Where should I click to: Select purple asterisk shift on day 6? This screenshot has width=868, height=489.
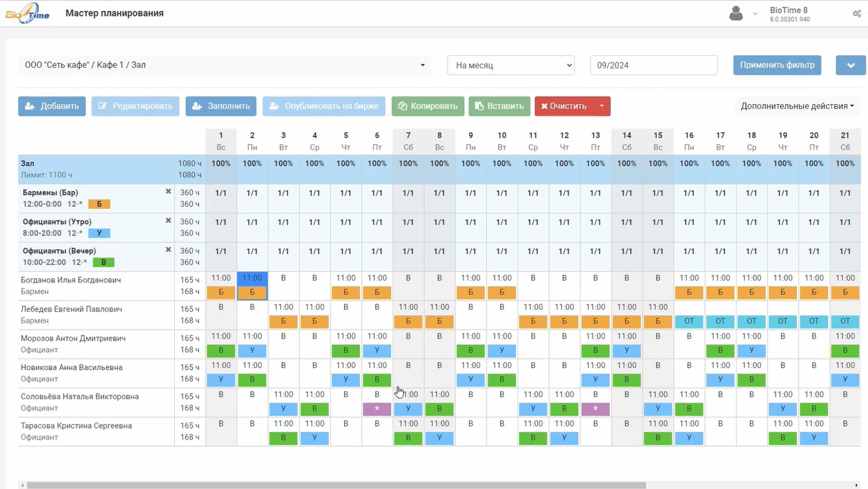tap(377, 409)
